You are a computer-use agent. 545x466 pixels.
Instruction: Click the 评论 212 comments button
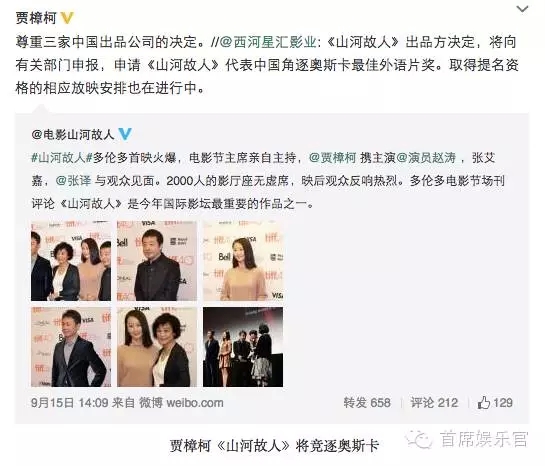coord(434,402)
